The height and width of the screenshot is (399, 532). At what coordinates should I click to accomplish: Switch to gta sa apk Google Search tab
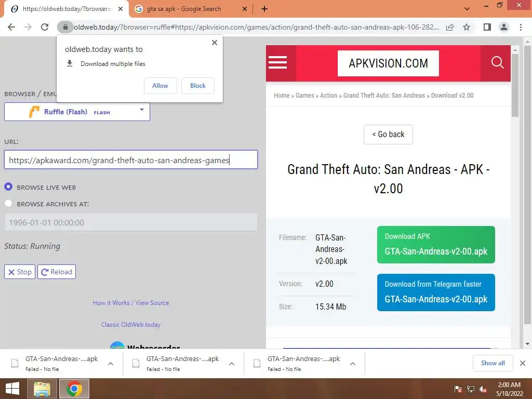coord(190,9)
